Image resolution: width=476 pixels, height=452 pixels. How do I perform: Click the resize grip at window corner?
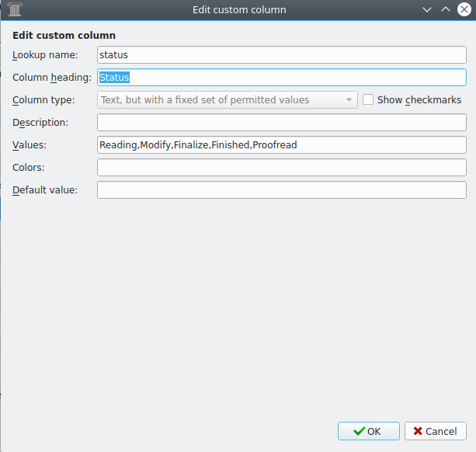click(x=471, y=447)
